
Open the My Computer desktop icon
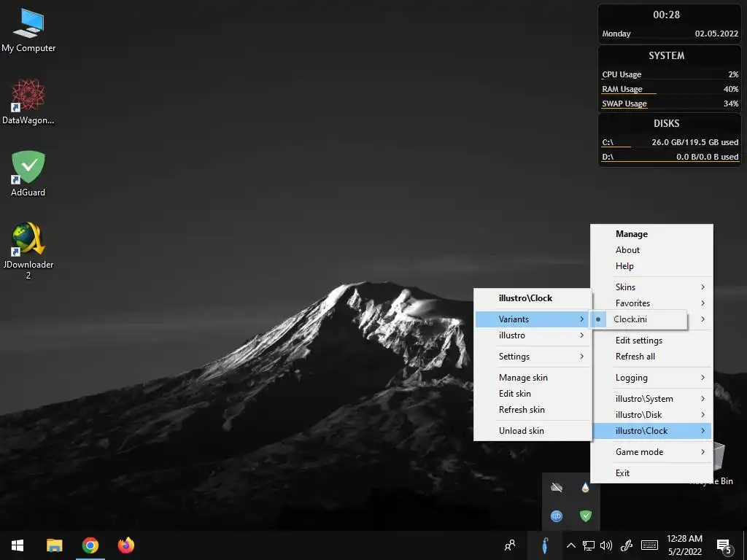tap(28, 30)
